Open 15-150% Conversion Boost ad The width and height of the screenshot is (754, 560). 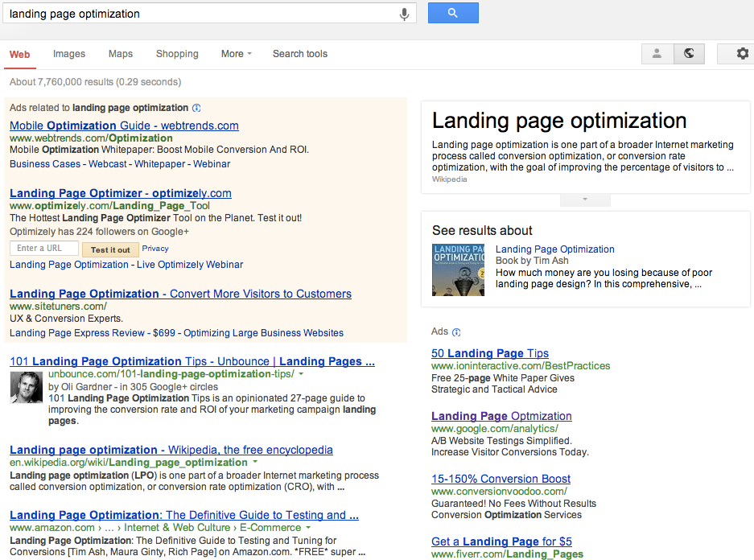tap(501, 479)
